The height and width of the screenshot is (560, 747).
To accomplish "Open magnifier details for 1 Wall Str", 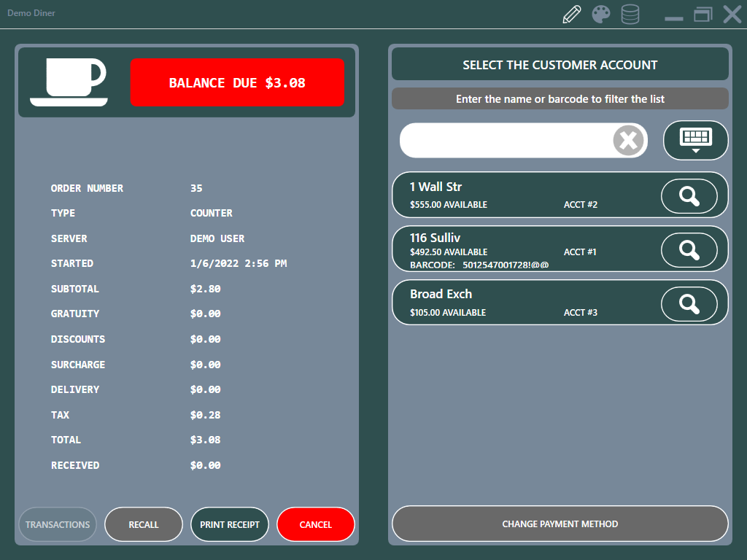I will coord(689,196).
